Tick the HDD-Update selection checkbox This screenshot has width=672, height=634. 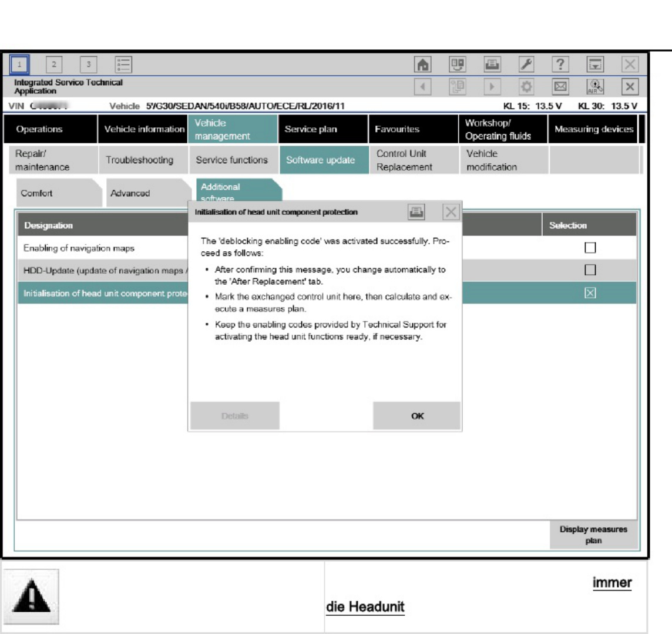click(590, 270)
